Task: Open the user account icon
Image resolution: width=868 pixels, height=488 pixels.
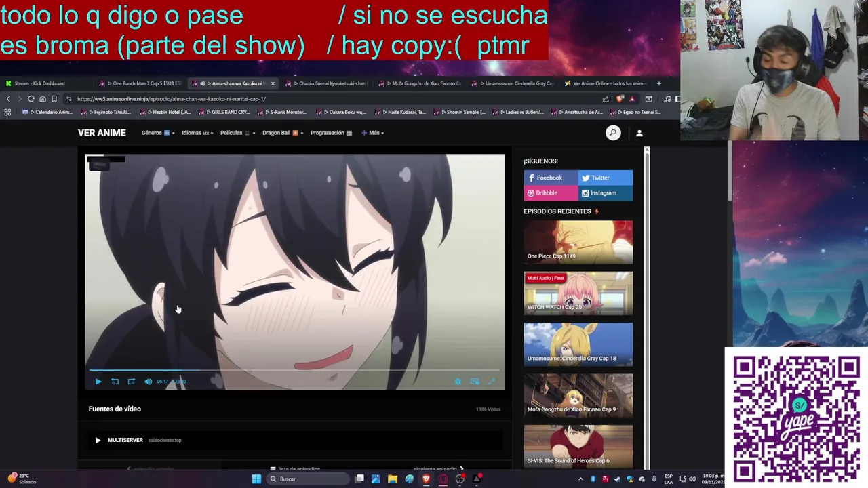Action: pos(639,133)
